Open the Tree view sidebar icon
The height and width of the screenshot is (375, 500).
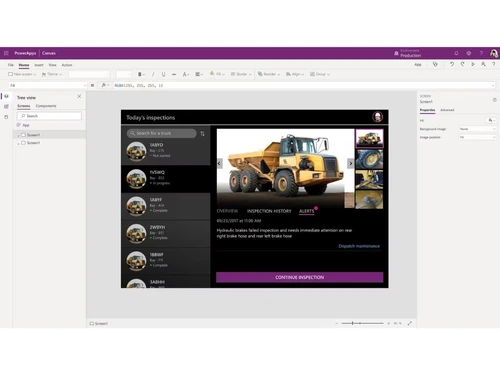tap(6, 96)
